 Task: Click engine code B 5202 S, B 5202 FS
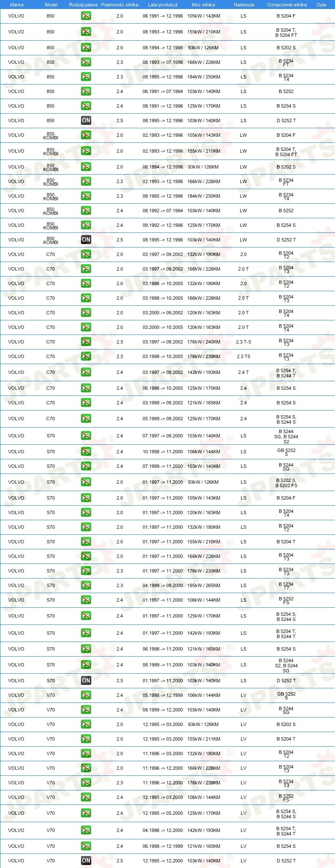click(286, 483)
